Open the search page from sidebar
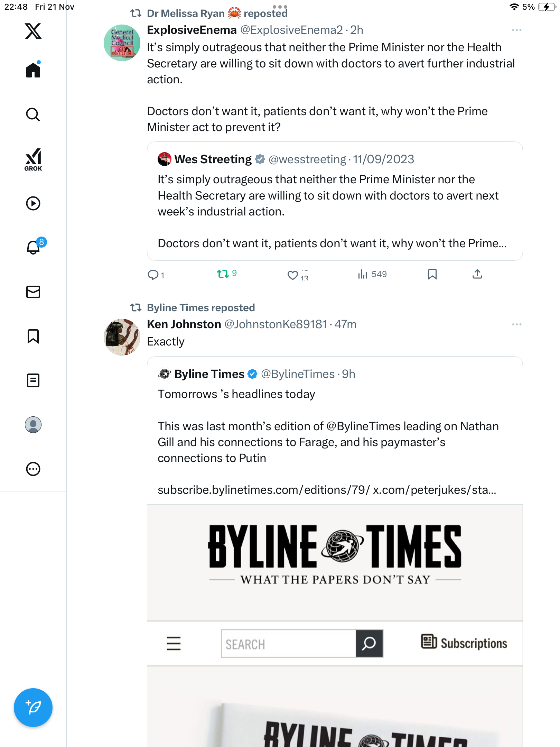 33,114
